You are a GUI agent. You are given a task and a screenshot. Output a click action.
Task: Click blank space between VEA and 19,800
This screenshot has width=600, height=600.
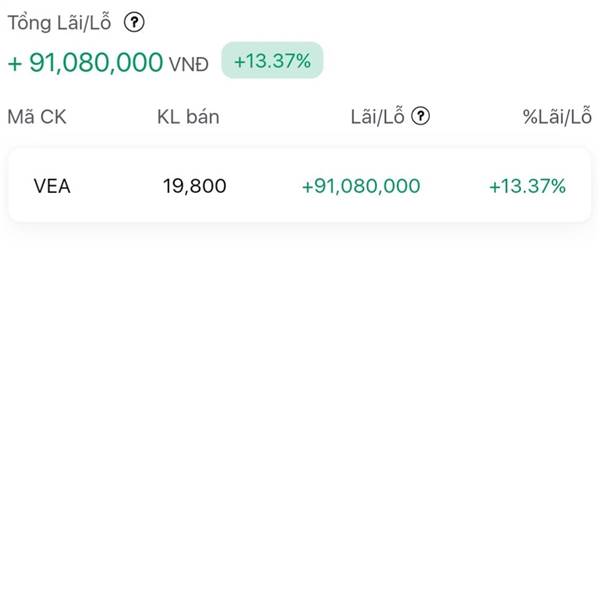pos(115,186)
